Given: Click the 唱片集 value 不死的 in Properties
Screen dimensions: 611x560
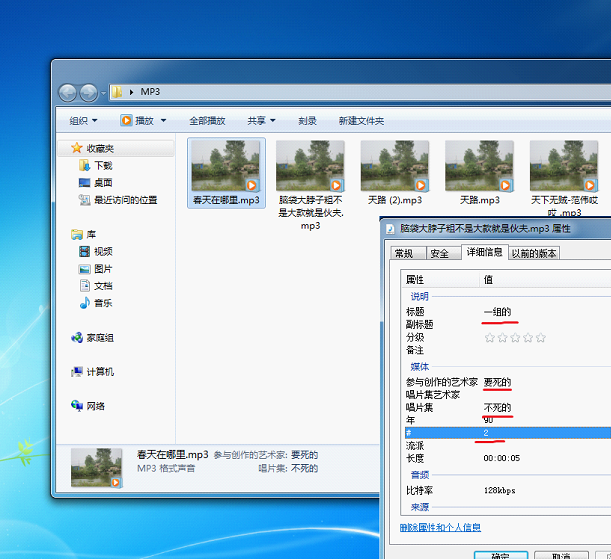Looking at the screenshot, I should click(x=497, y=408).
